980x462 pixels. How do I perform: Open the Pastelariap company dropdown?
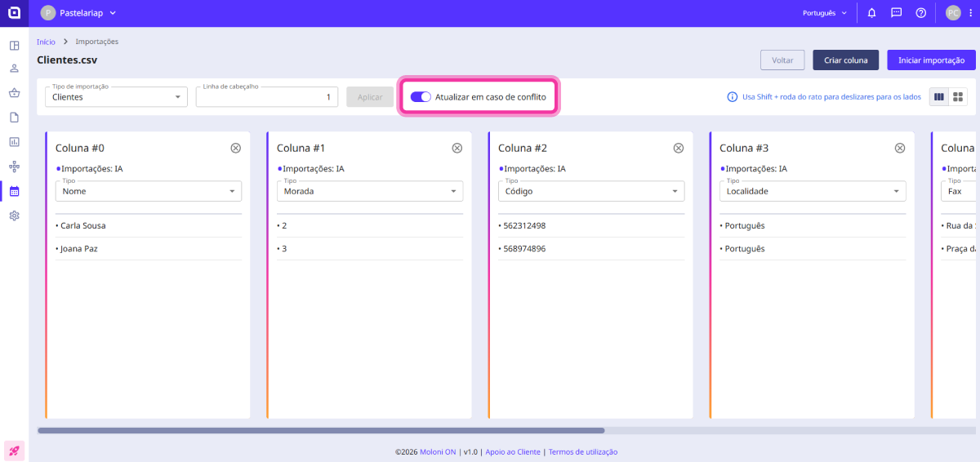(x=78, y=13)
